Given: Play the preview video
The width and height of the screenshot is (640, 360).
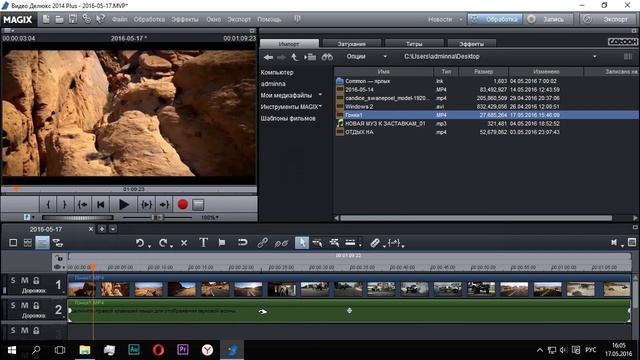Looking at the screenshot, I should point(124,204).
